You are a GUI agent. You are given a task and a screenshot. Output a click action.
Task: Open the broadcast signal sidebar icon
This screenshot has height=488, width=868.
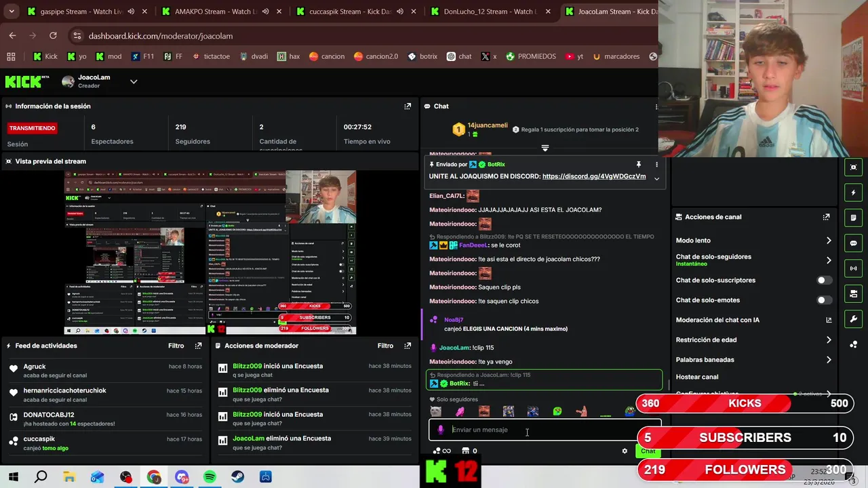pyautogui.click(x=853, y=268)
